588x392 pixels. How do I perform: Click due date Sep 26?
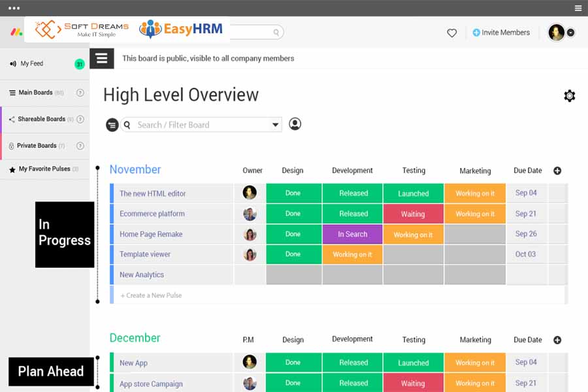[x=526, y=234]
